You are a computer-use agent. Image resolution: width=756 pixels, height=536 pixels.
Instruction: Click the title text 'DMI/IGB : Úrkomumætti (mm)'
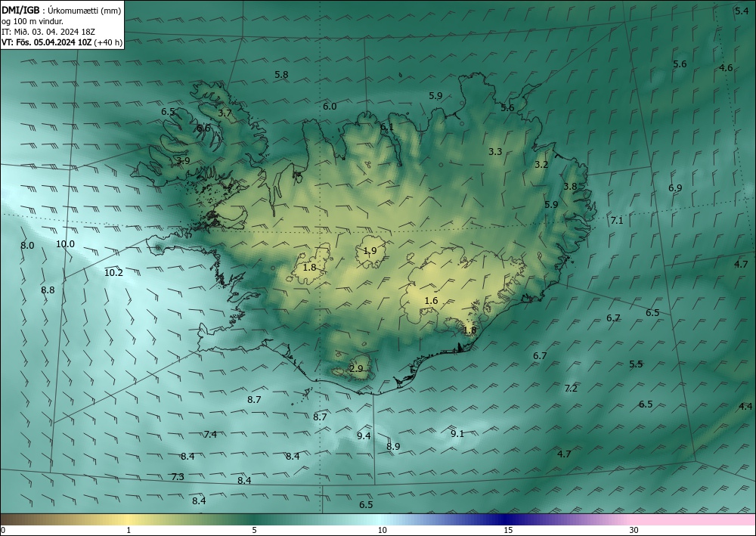click(x=61, y=11)
